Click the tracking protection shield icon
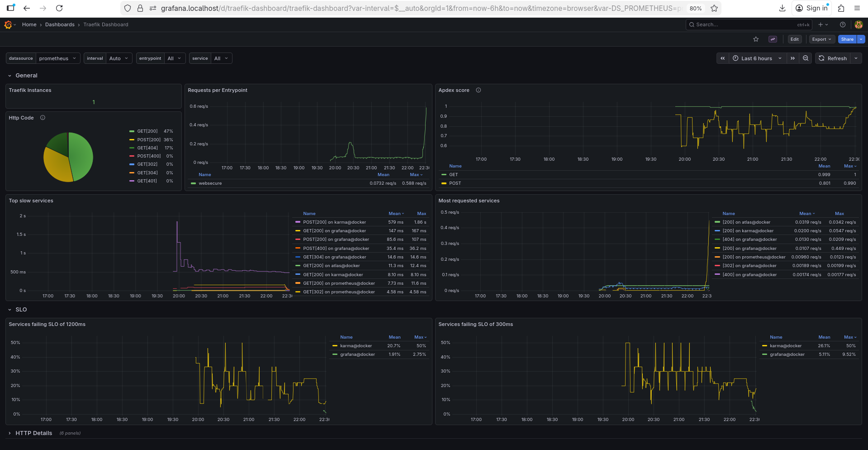This screenshot has width=868, height=450. coord(128,8)
